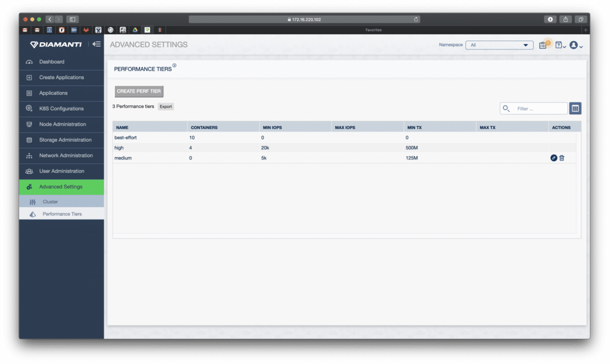The height and width of the screenshot is (364, 609).
Task: Click the browser address bar
Action: [304, 19]
